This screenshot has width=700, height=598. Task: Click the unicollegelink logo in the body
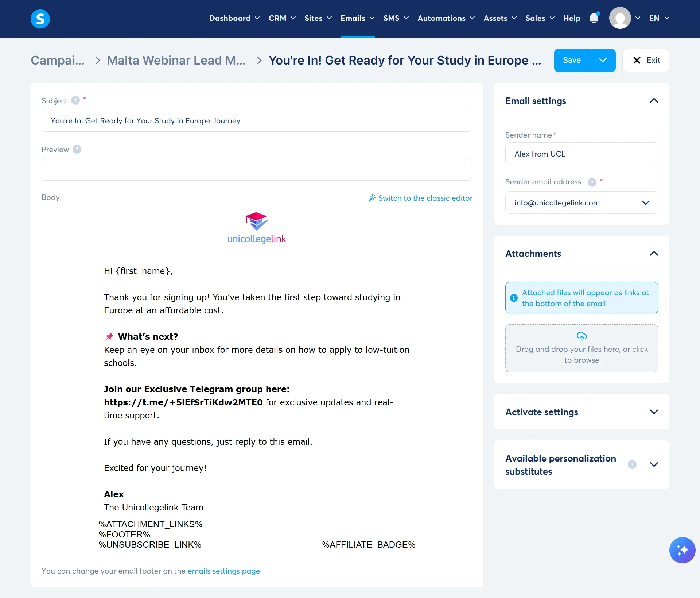[x=257, y=228]
